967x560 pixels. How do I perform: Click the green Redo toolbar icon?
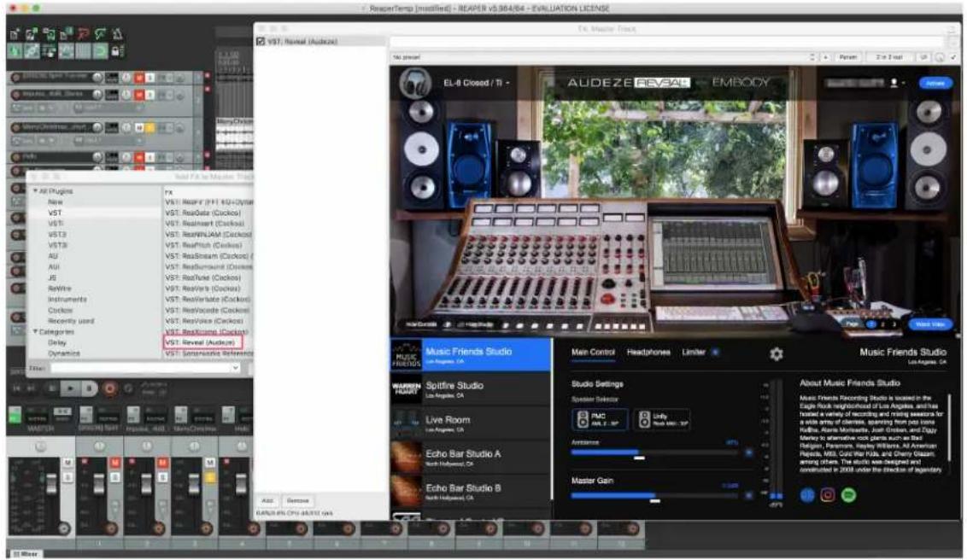[x=100, y=34]
